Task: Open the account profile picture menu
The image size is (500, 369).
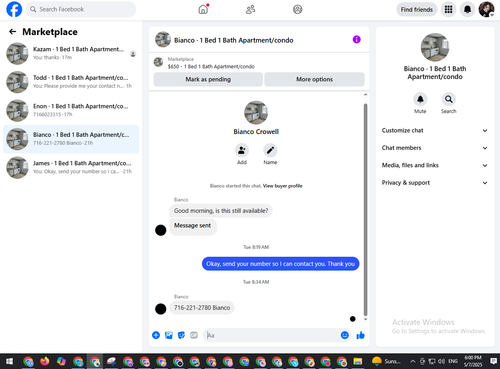Action: coord(486,9)
